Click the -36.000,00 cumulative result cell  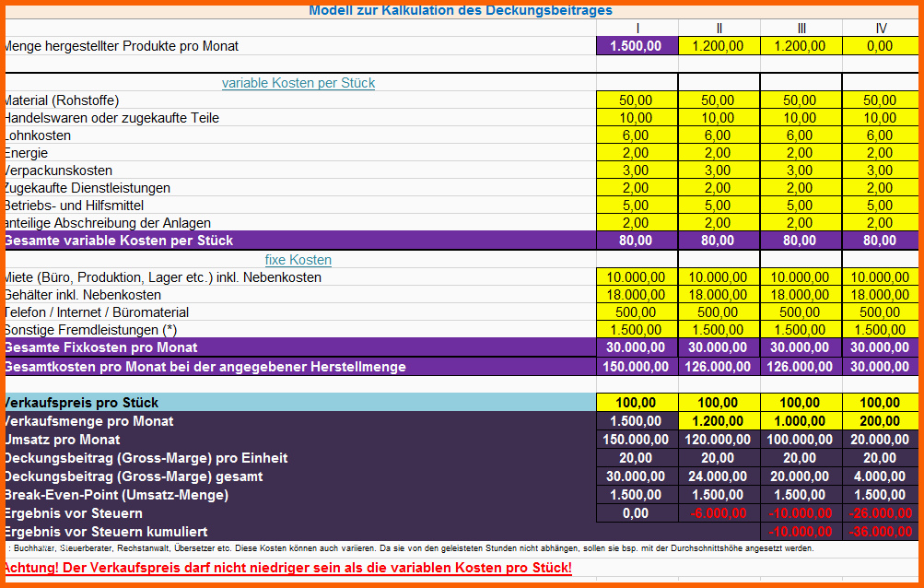click(x=880, y=532)
